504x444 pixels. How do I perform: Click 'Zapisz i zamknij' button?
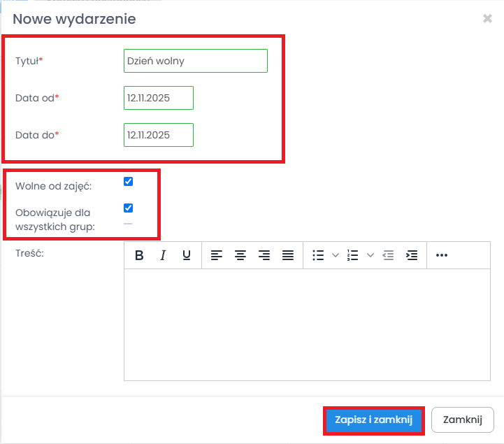coord(374,420)
